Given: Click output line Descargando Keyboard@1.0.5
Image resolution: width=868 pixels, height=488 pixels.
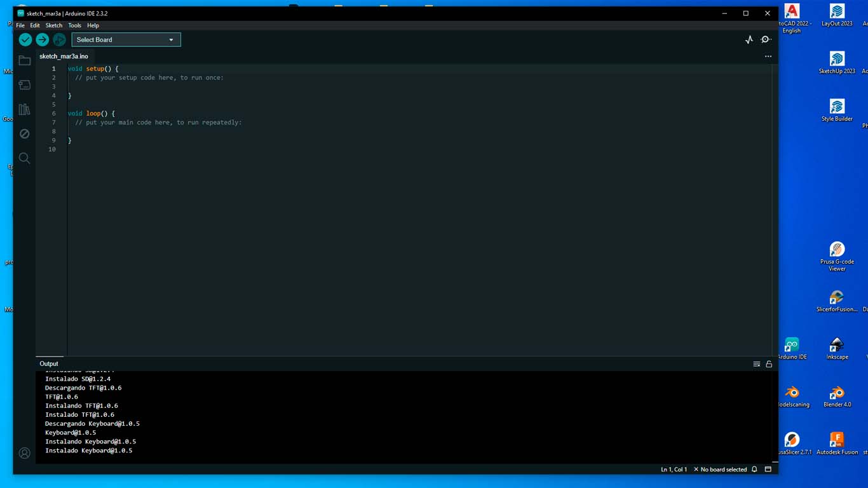Looking at the screenshot, I should 92,424.
